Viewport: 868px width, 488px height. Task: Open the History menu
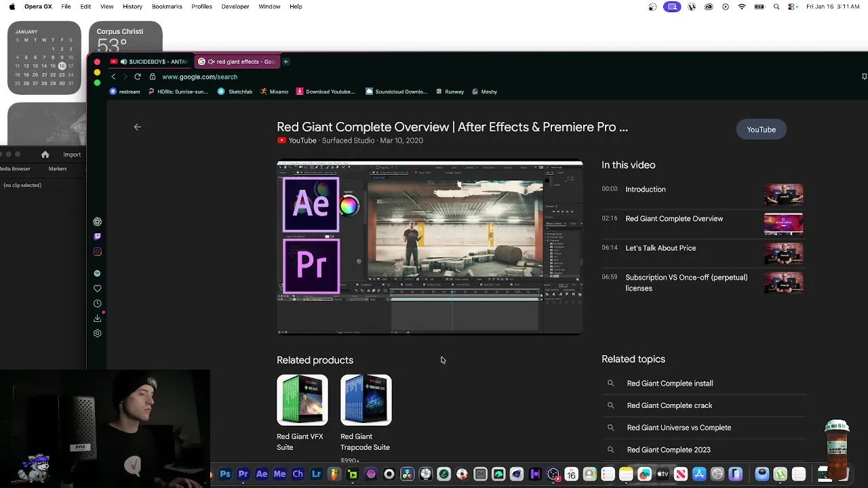tap(132, 7)
